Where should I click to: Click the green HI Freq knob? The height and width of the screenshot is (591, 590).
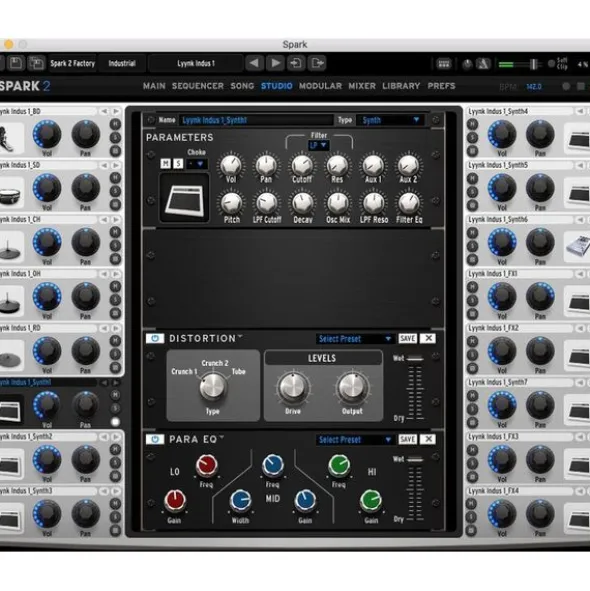pos(339,465)
